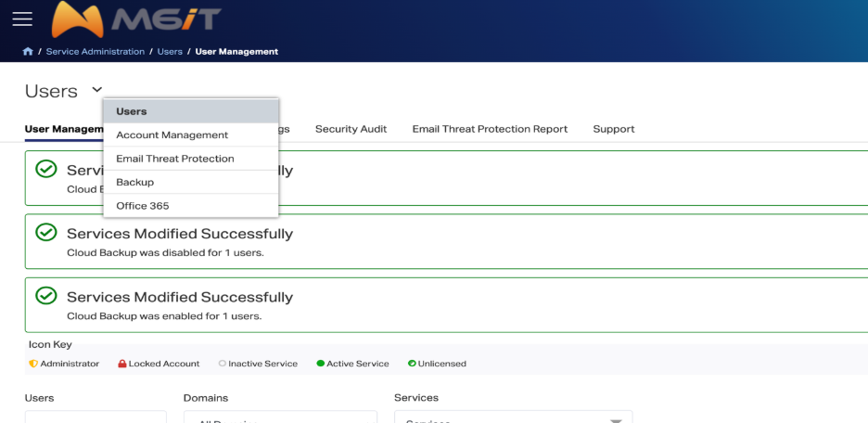This screenshot has height=423, width=868.
Task: Click checkmark icon of enabled-backup notification
Action: pos(46,296)
